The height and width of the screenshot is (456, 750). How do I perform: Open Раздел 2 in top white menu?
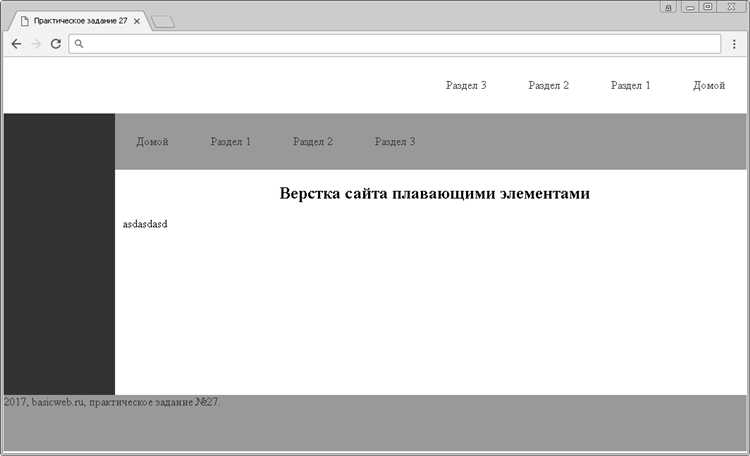pyautogui.click(x=548, y=86)
